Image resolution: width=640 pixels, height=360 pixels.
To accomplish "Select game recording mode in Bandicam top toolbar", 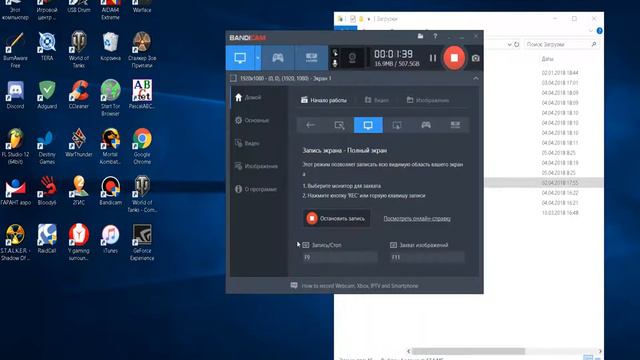I will coord(278,58).
